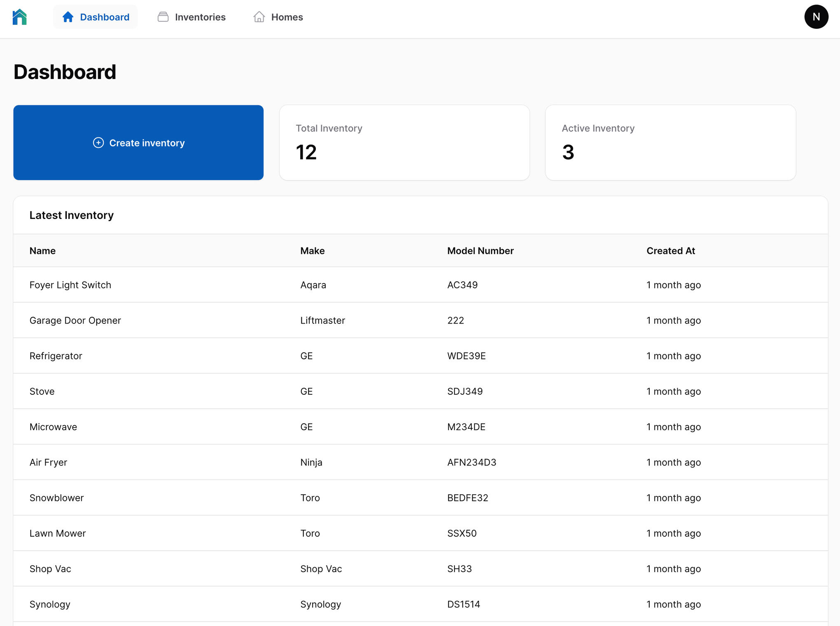Click the Synology item name
The height and width of the screenshot is (626, 840).
pos(50,604)
